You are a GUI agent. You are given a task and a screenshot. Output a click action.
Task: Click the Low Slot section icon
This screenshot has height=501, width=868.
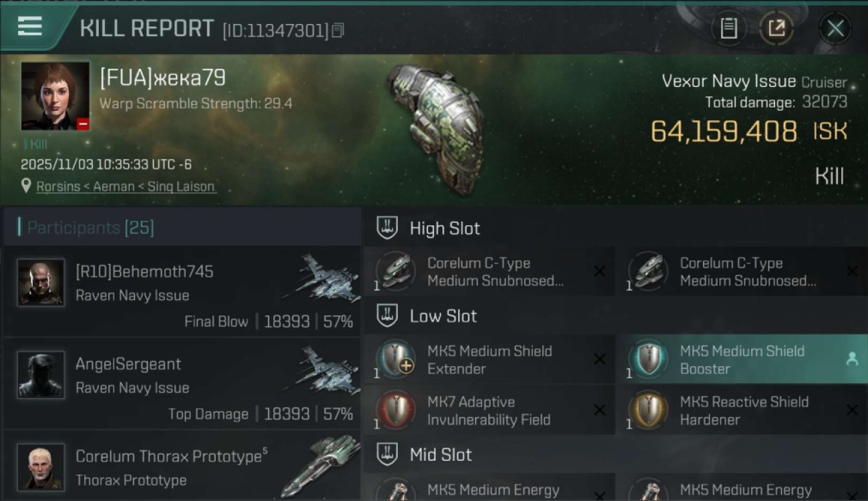[387, 316]
